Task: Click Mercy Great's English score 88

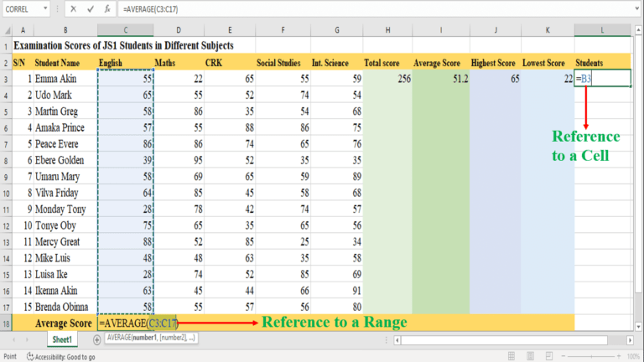Action: (125, 241)
